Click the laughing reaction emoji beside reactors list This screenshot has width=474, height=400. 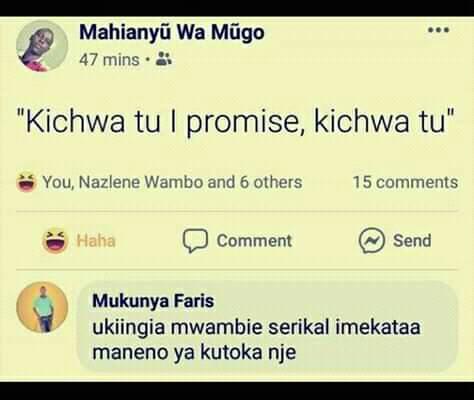pos(26,182)
